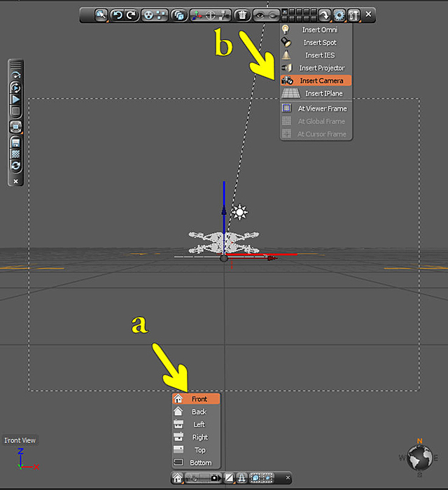Choose Insert Omni light option
This screenshot has height=490, width=448.
(x=316, y=30)
